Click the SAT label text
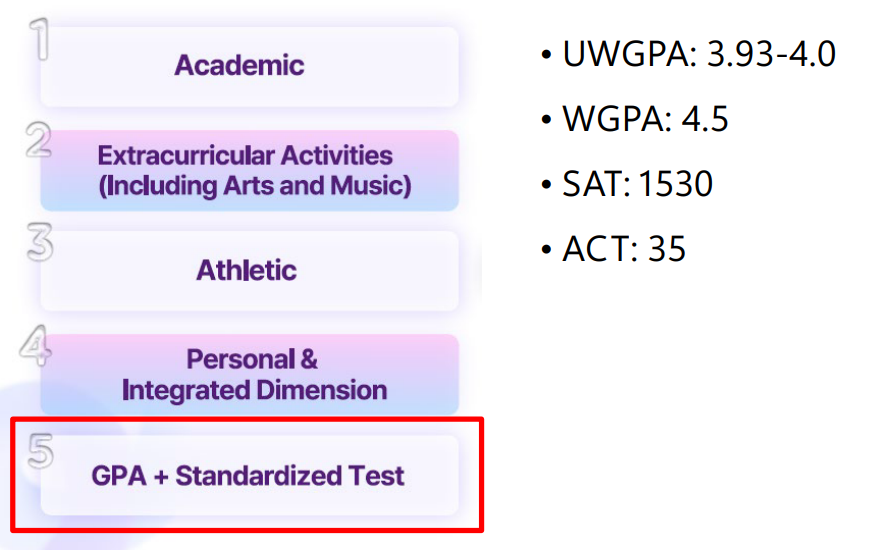This screenshot has width=878, height=550. pos(596,184)
